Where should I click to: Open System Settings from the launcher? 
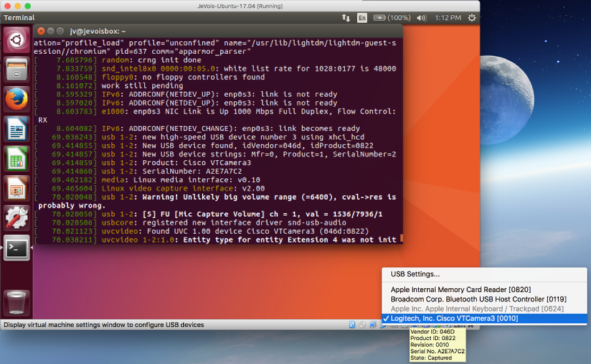click(x=17, y=218)
